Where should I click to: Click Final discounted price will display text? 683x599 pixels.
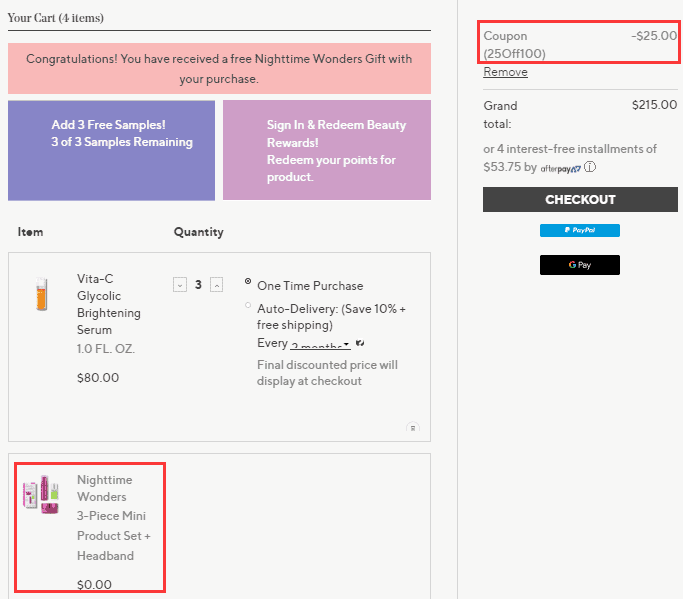click(x=327, y=373)
